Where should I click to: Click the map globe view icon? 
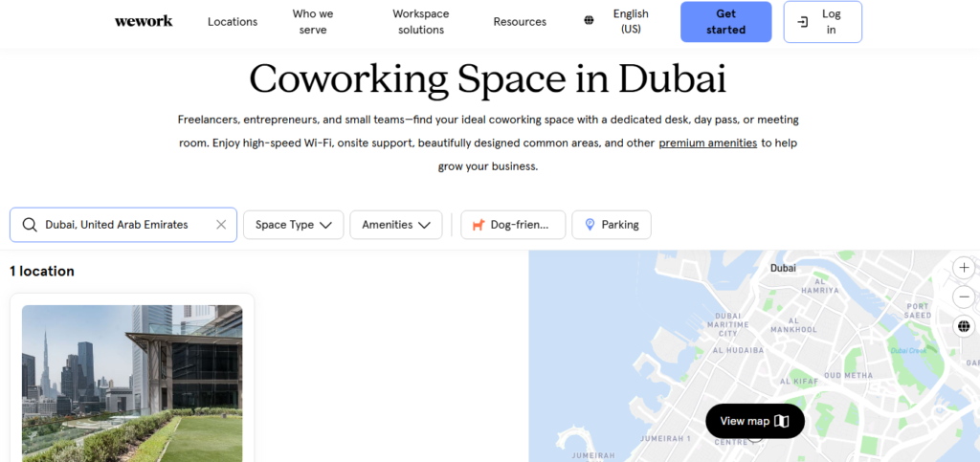pos(964,326)
